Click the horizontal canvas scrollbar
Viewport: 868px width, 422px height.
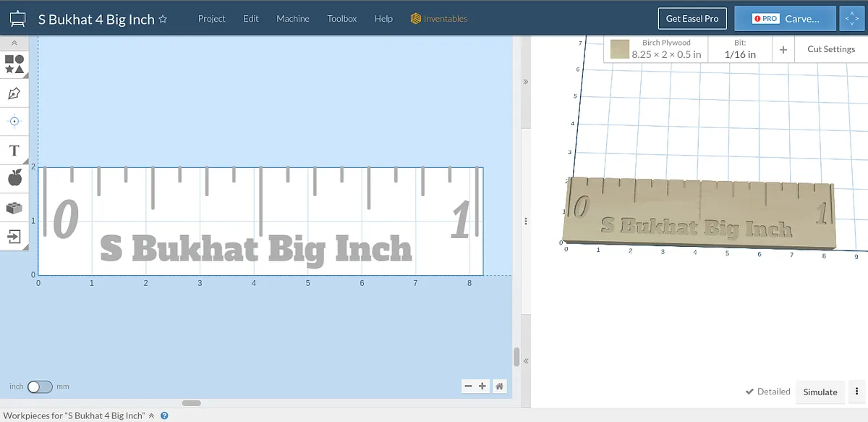[x=191, y=403]
